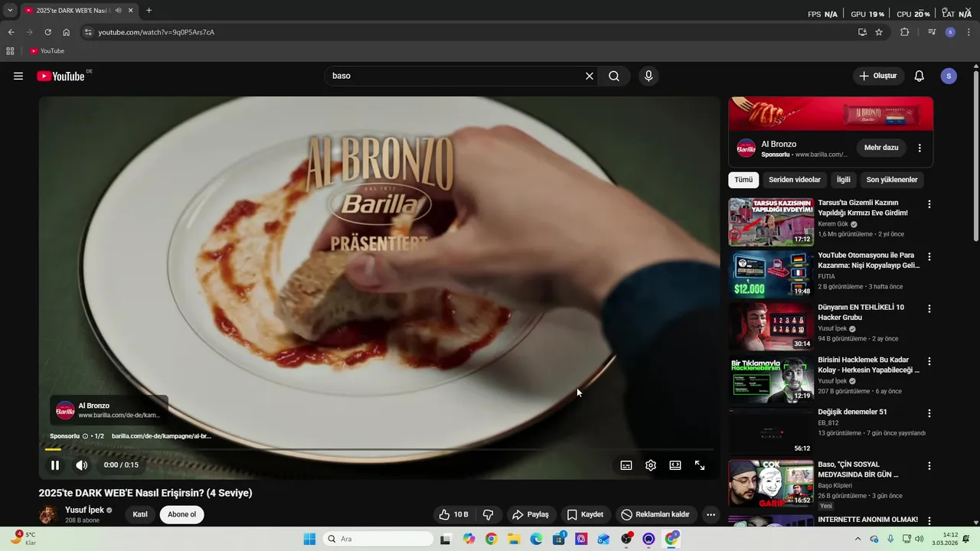Pause the video playback
Viewport: 980px width, 551px height.
tap(55, 465)
